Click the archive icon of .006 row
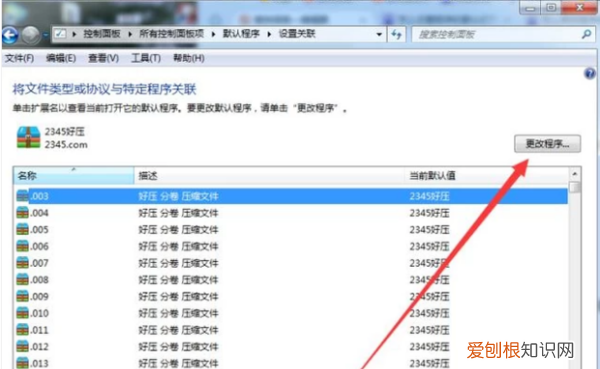This screenshot has width=600, height=369. (23, 246)
